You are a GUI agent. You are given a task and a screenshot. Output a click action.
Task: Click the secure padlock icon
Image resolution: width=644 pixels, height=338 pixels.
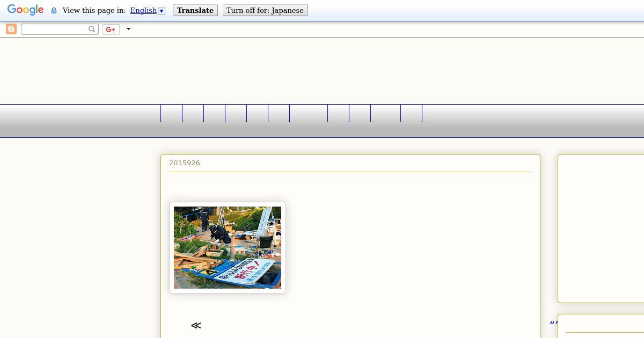[54, 11]
